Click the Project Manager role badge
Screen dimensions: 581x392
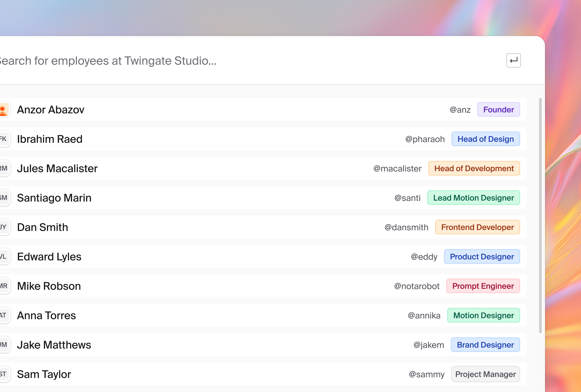pyautogui.click(x=485, y=374)
